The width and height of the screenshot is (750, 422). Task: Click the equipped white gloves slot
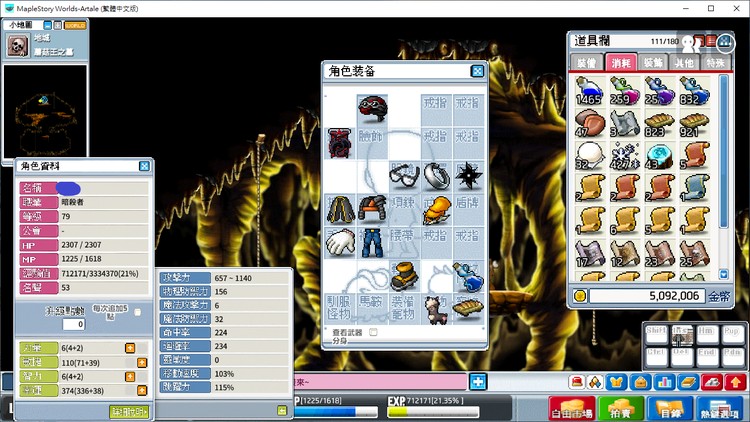click(x=340, y=242)
